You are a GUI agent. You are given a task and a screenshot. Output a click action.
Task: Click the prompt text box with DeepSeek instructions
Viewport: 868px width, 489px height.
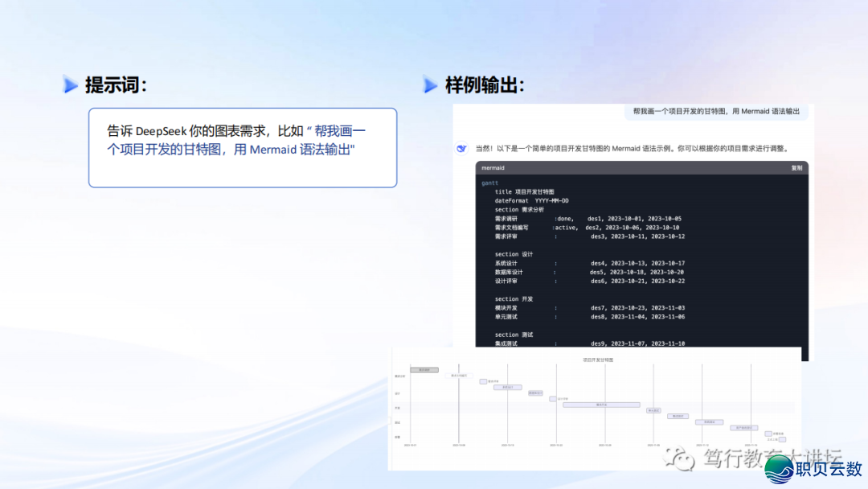242,147
